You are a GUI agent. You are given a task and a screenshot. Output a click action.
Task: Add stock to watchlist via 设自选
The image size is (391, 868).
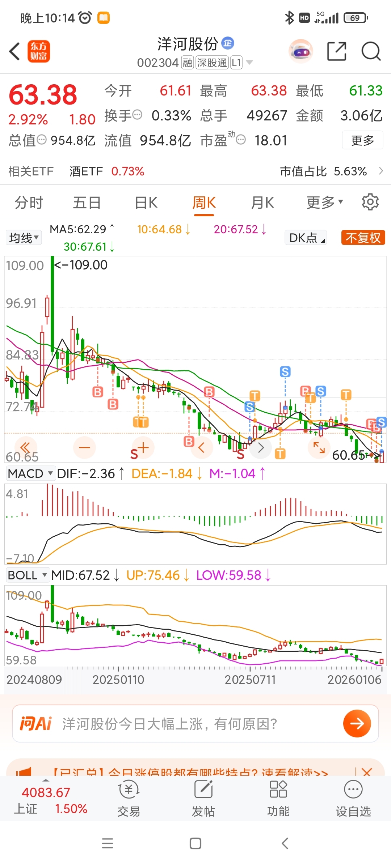pyautogui.click(x=353, y=799)
